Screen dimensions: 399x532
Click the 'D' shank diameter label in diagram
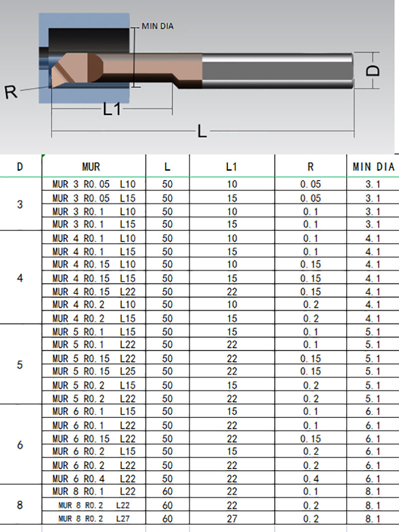click(373, 70)
